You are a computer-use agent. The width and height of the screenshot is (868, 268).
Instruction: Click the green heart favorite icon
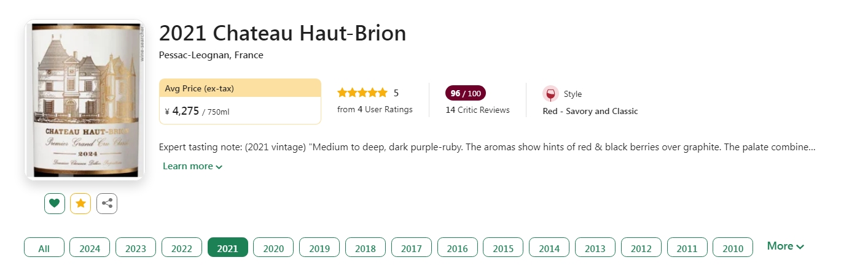coord(55,204)
